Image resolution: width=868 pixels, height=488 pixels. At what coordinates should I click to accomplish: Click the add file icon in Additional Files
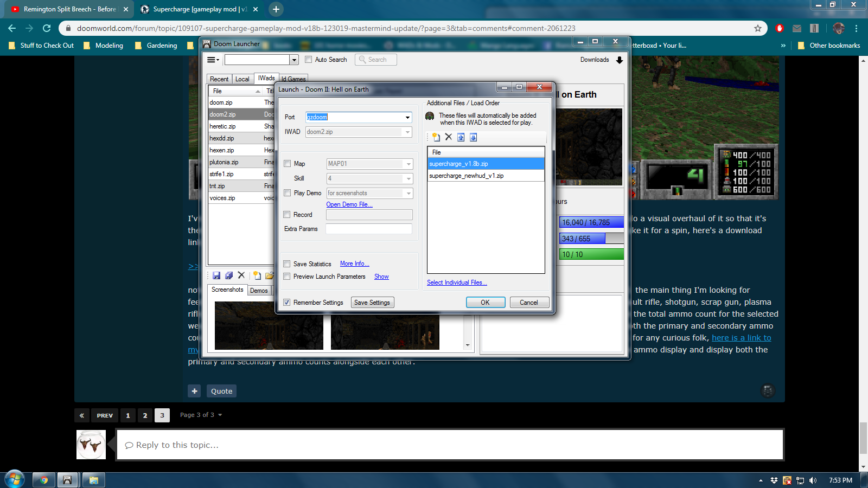coord(436,137)
